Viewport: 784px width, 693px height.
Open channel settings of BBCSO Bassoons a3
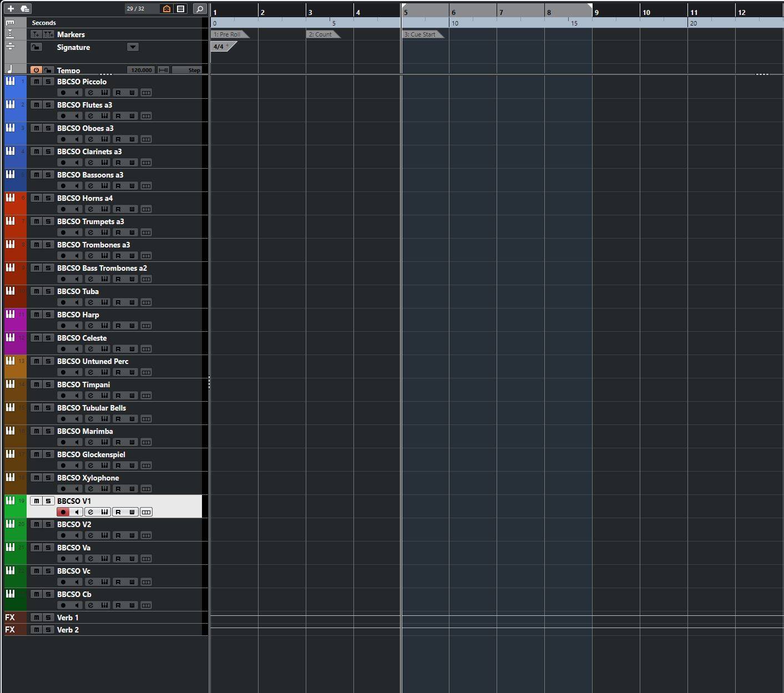pos(90,186)
